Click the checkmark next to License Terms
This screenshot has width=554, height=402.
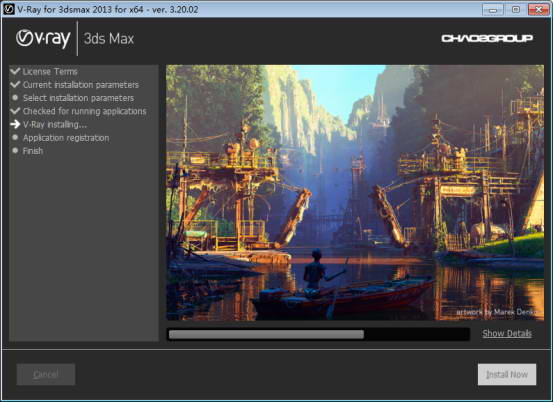click(15, 71)
